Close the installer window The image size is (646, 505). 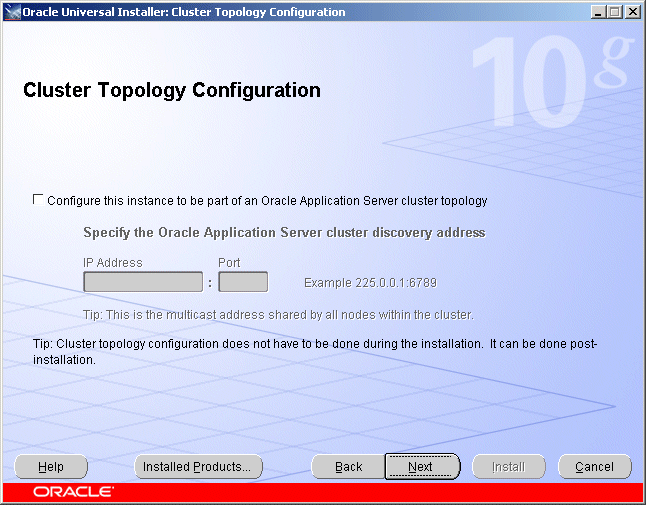(632, 12)
